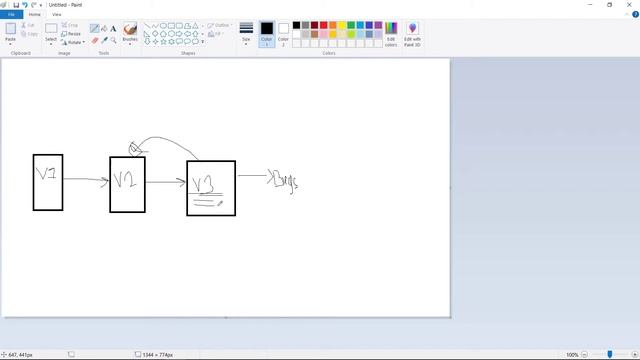
Task: Activate Color 2 background selector
Action: (x=283, y=34)
